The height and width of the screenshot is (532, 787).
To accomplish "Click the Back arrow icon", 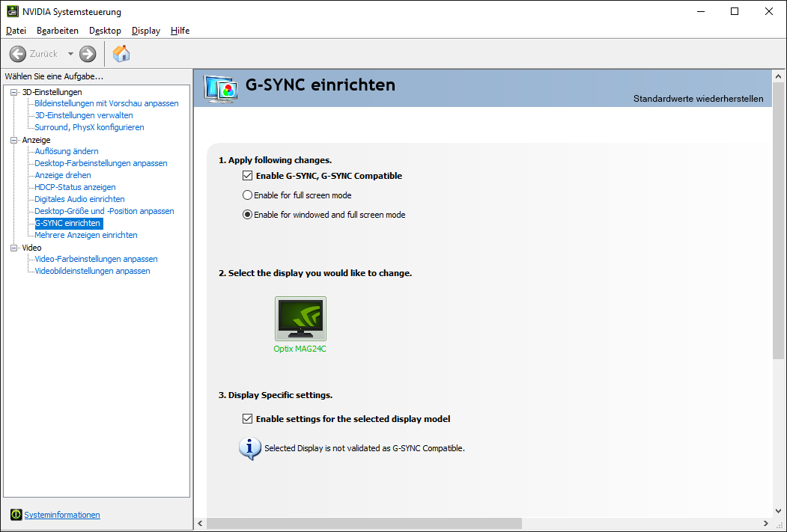I will coord(17,54).
